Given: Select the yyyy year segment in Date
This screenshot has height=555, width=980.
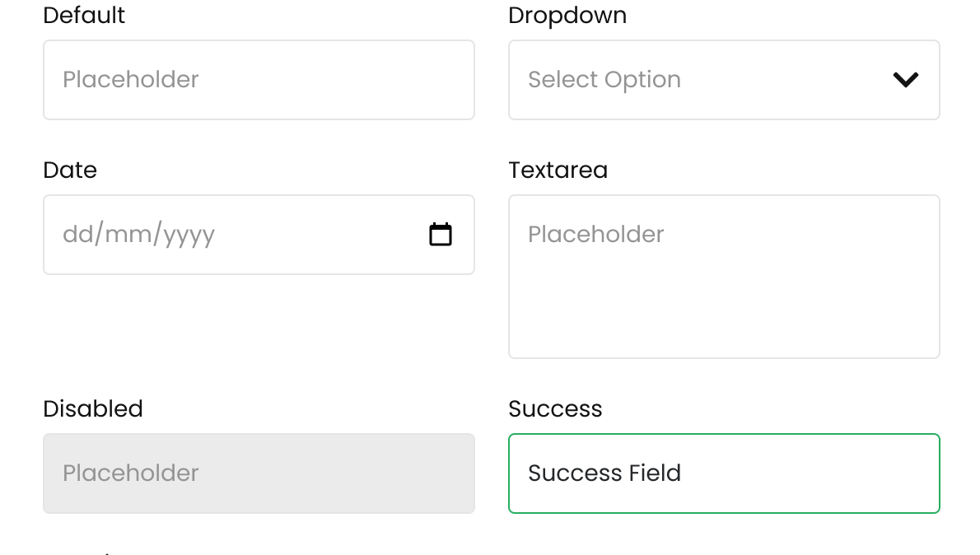Looking at the screenshot, I should pos(189,235).
